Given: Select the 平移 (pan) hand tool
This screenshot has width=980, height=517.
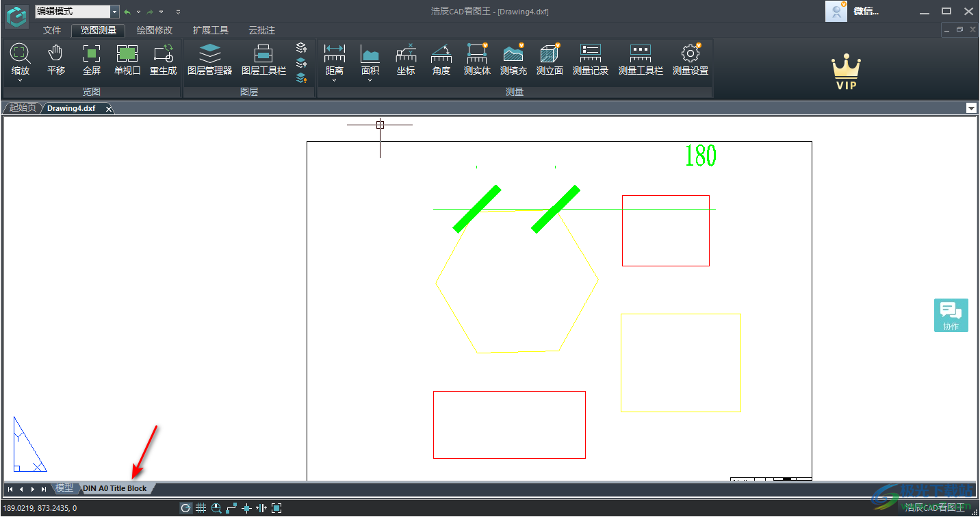Looking at the screenshot, I should pos(55,60).
